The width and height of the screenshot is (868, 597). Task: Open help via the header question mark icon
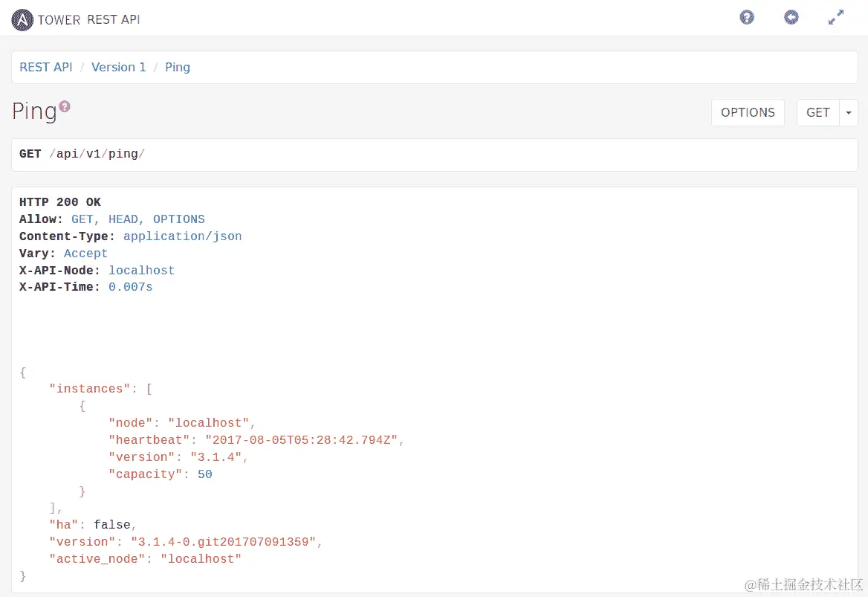point(747,18)
